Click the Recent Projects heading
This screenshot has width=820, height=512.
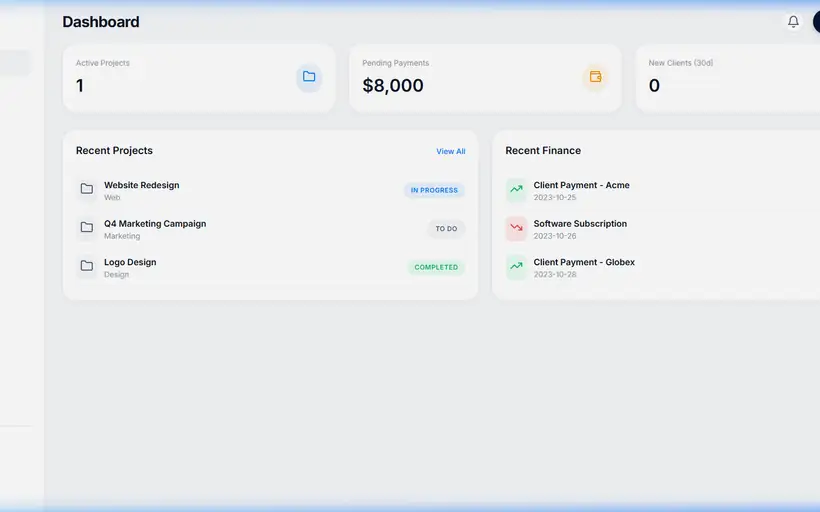(114, 151)
